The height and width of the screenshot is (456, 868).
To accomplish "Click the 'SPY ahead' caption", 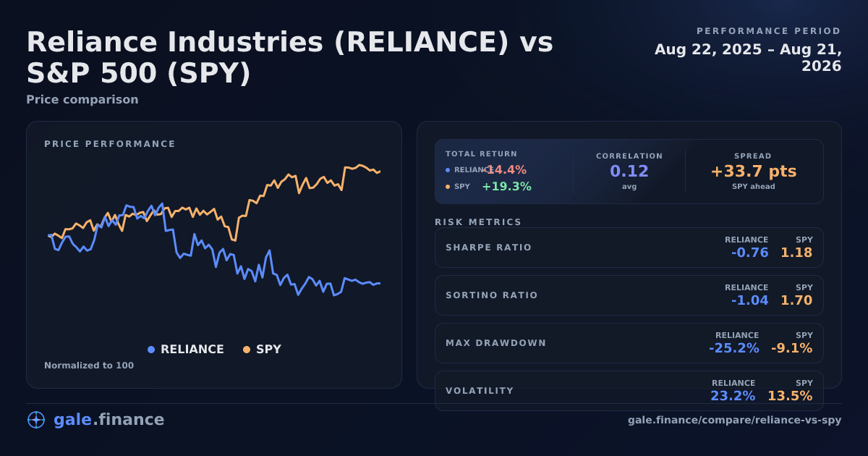I will tap(753, 187).
